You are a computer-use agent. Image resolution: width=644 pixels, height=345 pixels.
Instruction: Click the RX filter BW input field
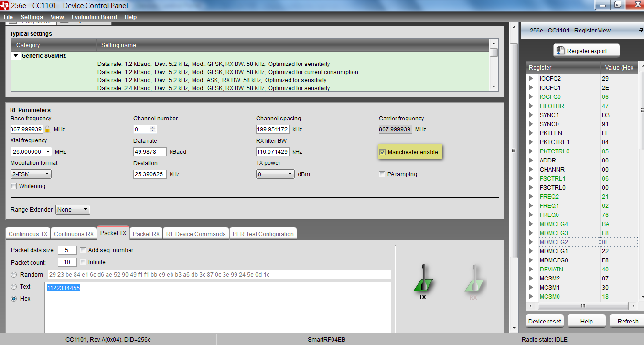[x=273, y=152]
